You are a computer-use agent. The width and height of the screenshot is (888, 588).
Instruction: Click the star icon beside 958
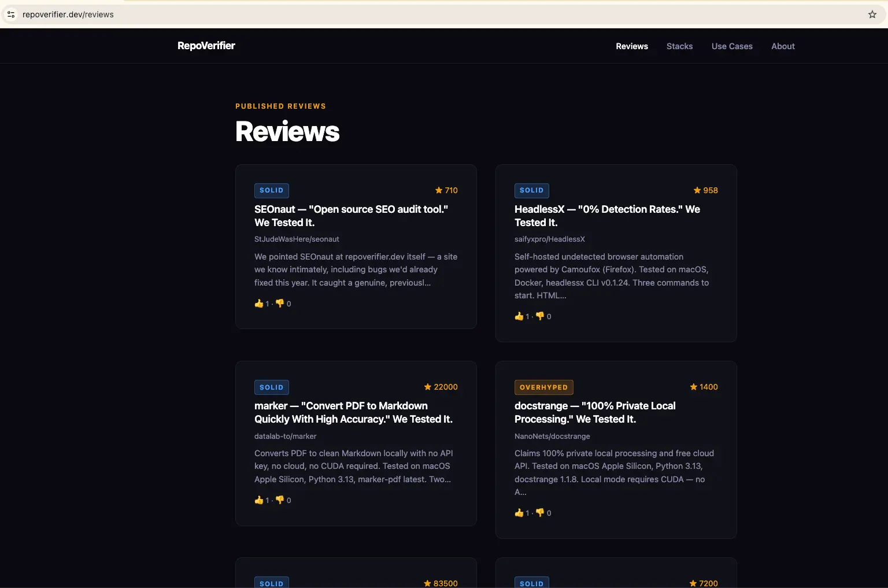(x=697, y=190)
